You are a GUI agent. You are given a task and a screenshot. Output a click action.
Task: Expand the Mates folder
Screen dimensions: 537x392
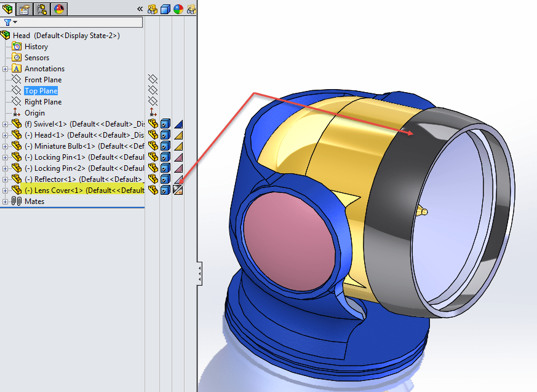(5, 202)
